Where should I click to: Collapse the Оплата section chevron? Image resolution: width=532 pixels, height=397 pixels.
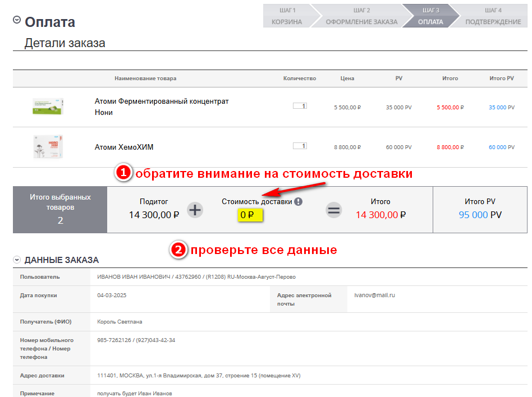(x=17, y=20)
